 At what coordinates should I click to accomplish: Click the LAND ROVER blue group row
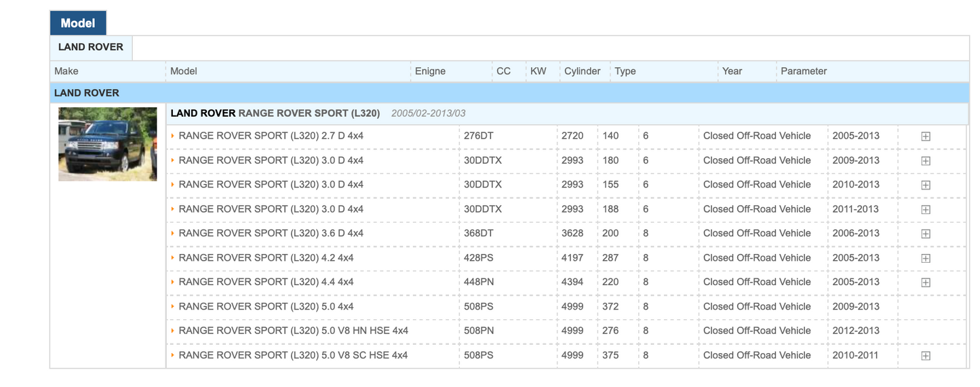509,93
